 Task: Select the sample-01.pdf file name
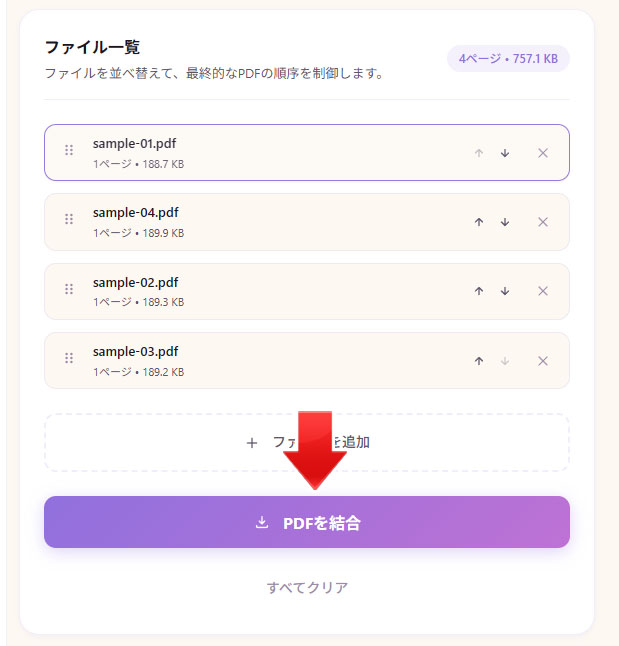pyautogui.click(x=134, y=143)
